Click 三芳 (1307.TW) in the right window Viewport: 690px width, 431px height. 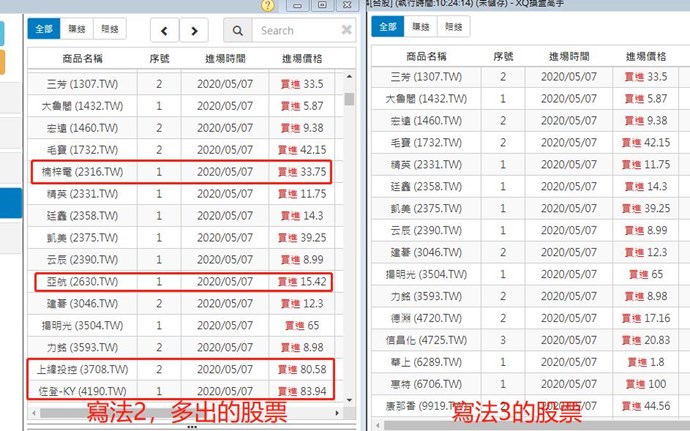pos(426,77)
